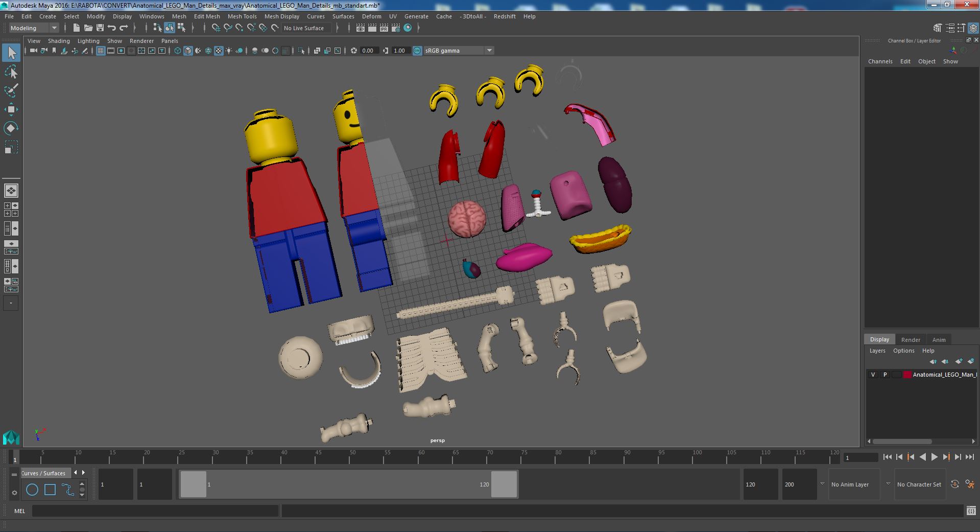Open the Channels menu
The image size is (980, 532).
click(880, 61)
